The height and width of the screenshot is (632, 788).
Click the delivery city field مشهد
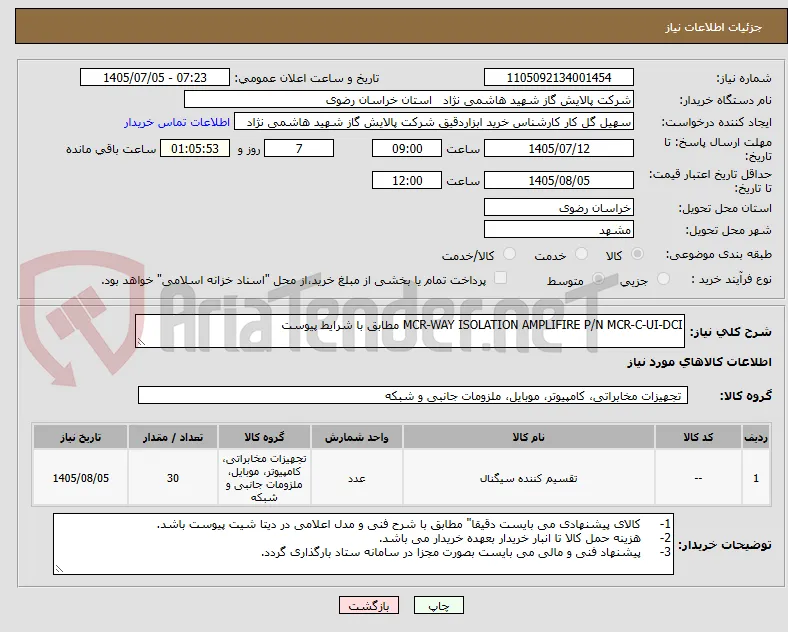pyautogui.click(x=559, y=229)
